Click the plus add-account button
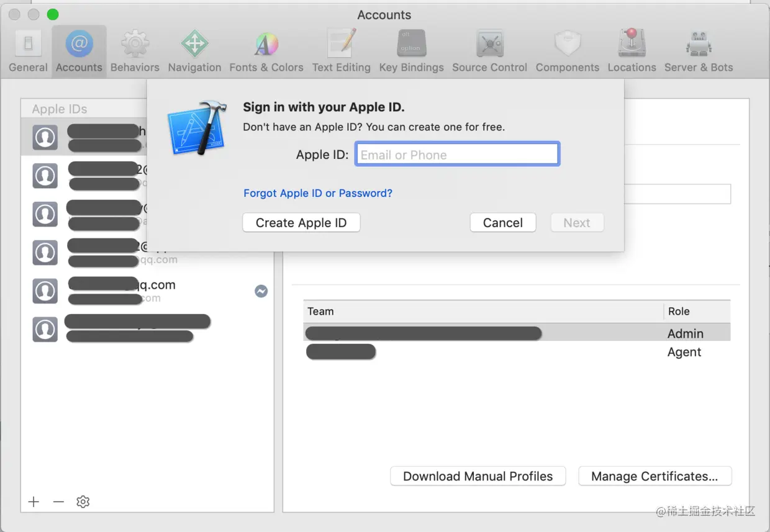770x532 pixels. click(x=34, y=502)
